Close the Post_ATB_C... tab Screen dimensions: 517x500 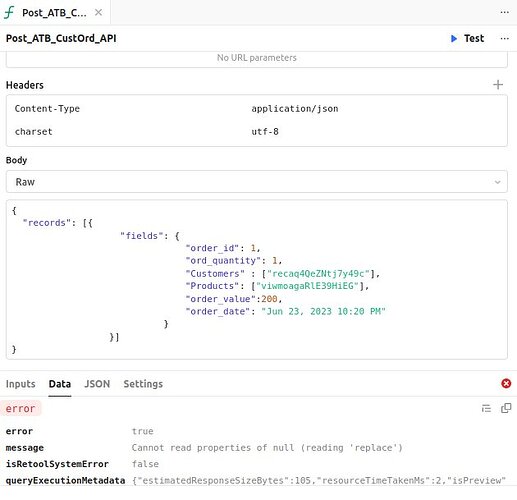[98, 13]
